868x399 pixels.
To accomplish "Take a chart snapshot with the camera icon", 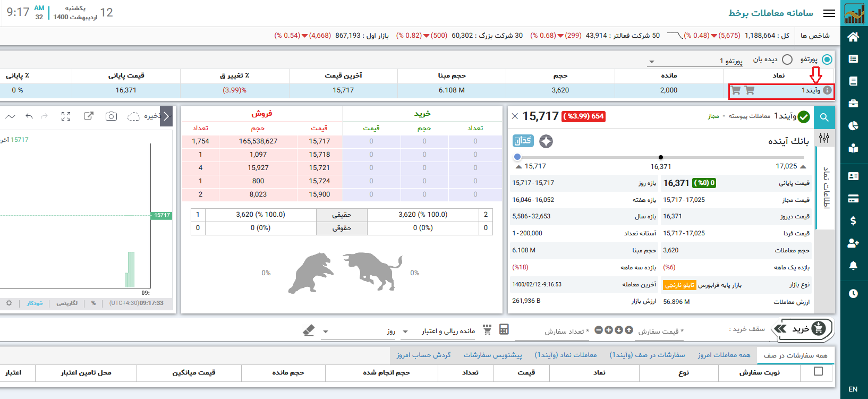I will [x=111, y=116].
